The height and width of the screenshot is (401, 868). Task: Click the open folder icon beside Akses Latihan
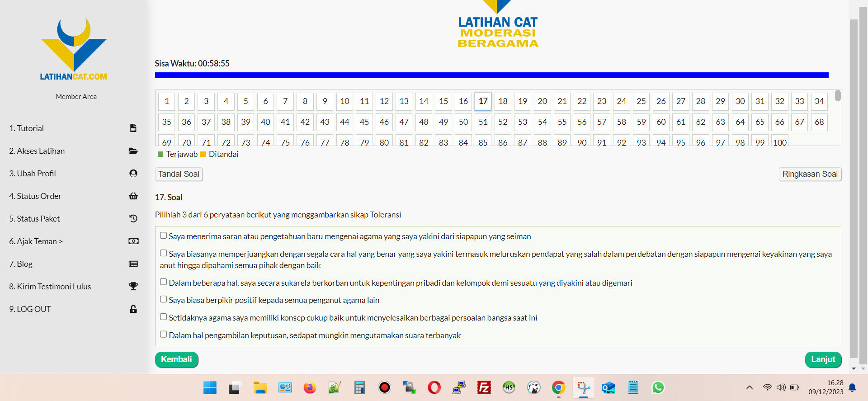click(133, 151)
